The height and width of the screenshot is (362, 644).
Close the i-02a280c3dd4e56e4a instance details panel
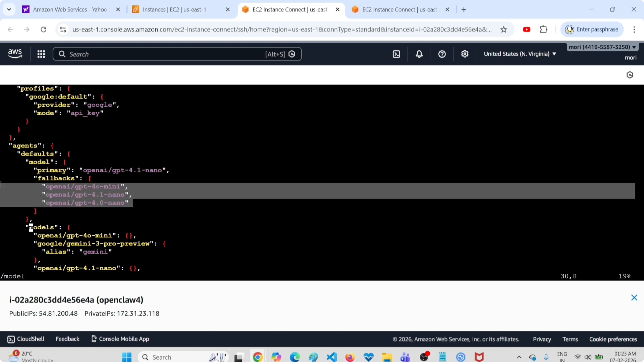pos(634,297)
